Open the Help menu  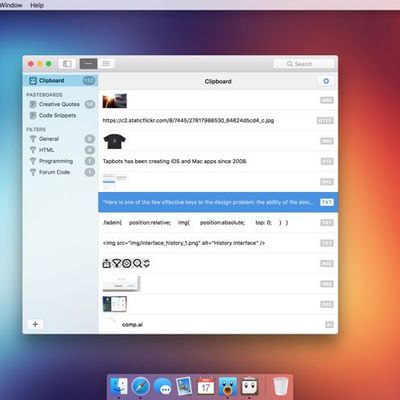click(37, 5)
